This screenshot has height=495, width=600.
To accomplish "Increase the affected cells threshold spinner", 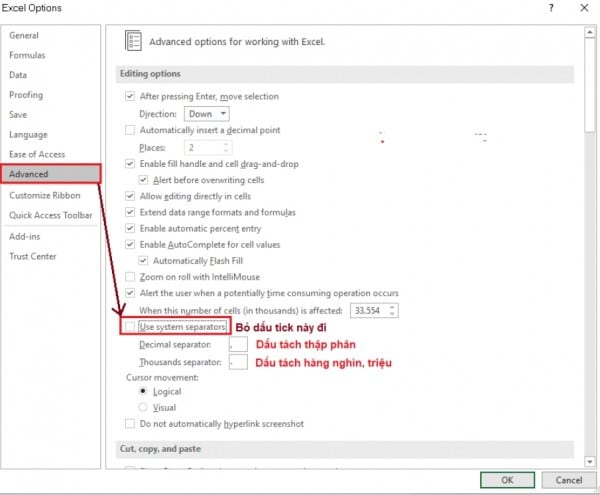I will [392, 307].
